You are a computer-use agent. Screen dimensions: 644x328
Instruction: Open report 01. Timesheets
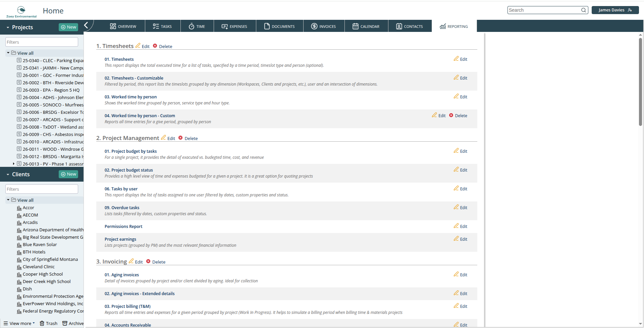(119, 59)
